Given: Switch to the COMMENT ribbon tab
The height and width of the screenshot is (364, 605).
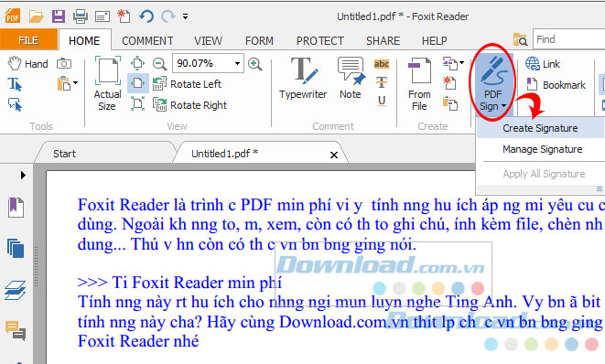Looking at the screenshot, I should pyautogui.click(x=147, y=40).
